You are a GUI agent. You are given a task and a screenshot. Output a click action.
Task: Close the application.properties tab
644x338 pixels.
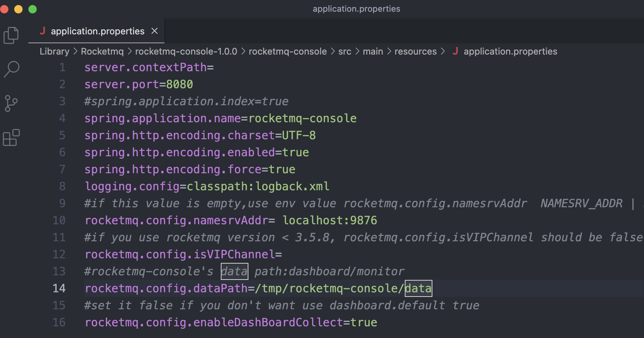[x=155, y=31]
